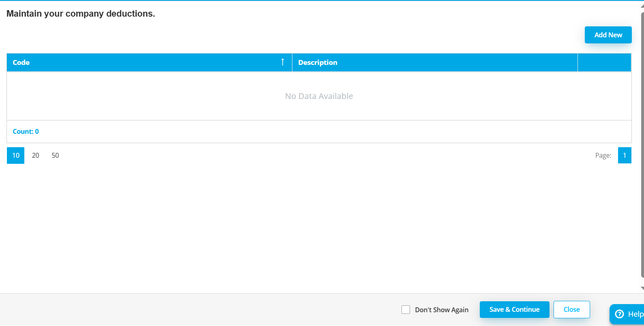
Task: Click the scrollbar down arrow
Action: pos(642,288)
